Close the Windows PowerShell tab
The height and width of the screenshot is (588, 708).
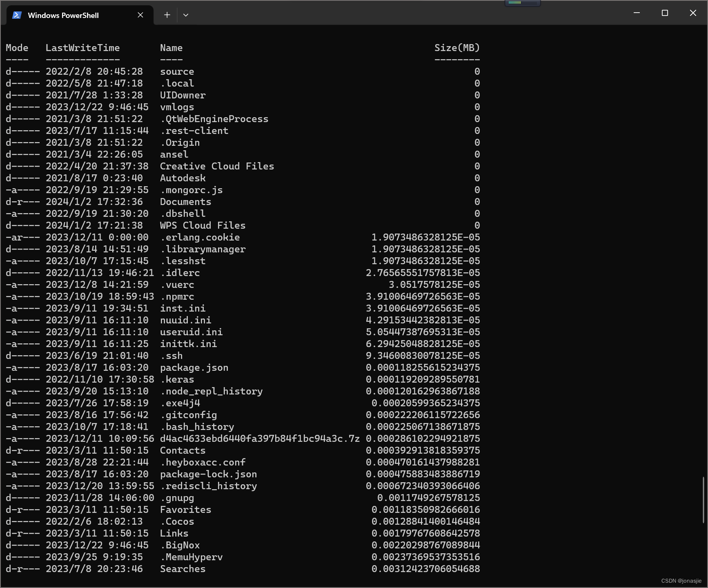140,15
